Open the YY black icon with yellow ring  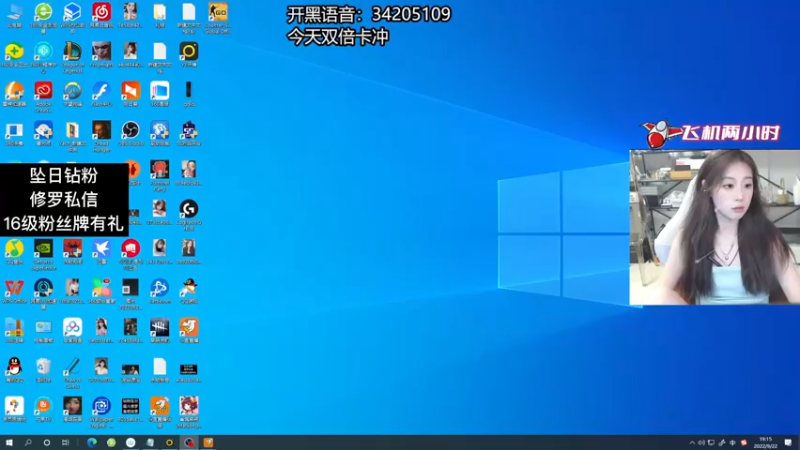(x=189, y=51)
